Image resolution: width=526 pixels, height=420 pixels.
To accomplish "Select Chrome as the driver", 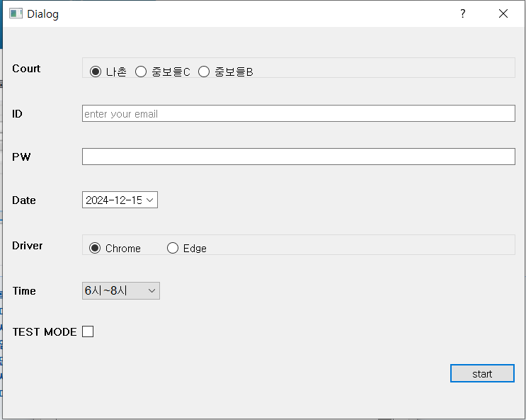I will coord(95,248).
